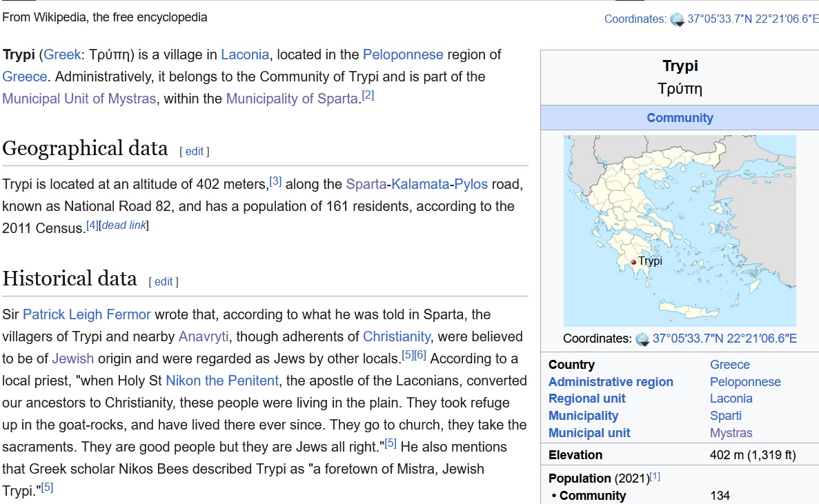
Task: Open the Anavryti village link
Action: [x=204, y=336]
